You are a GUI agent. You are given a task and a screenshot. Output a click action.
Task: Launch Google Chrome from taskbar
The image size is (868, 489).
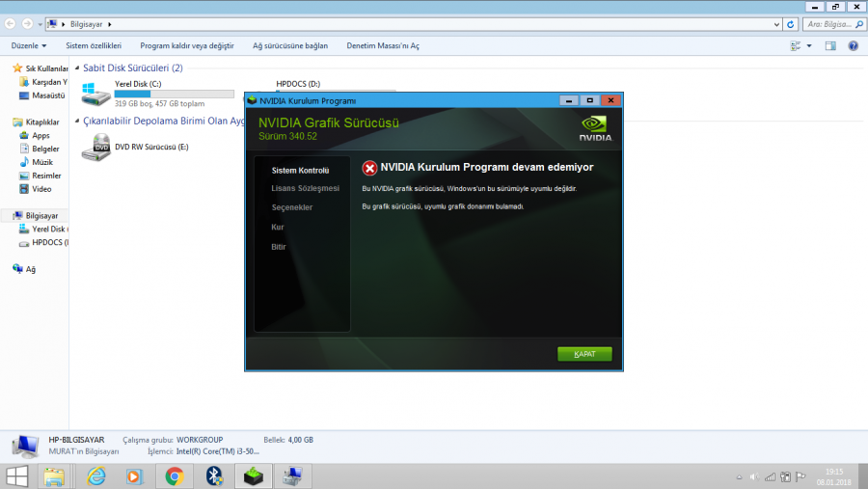click(175, 476)
